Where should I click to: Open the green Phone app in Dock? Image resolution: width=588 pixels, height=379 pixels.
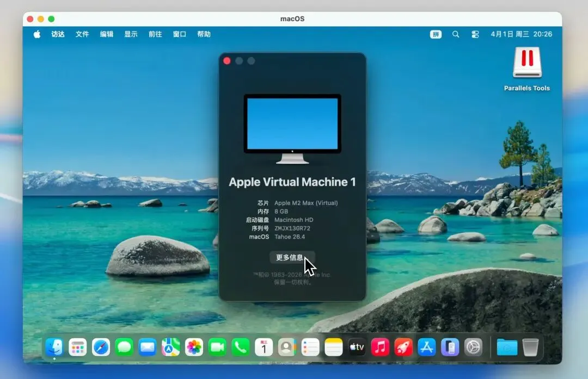pos(241,347)
